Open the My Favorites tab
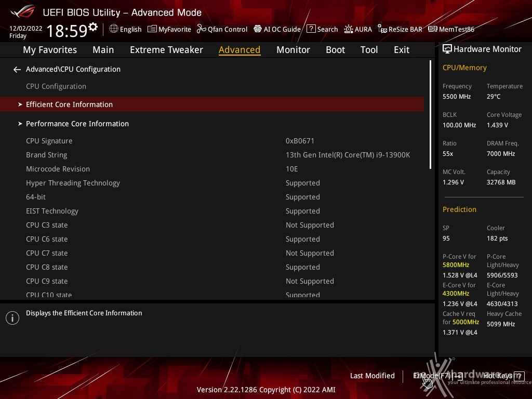This screenshot has height=399, width=532. 50,50
